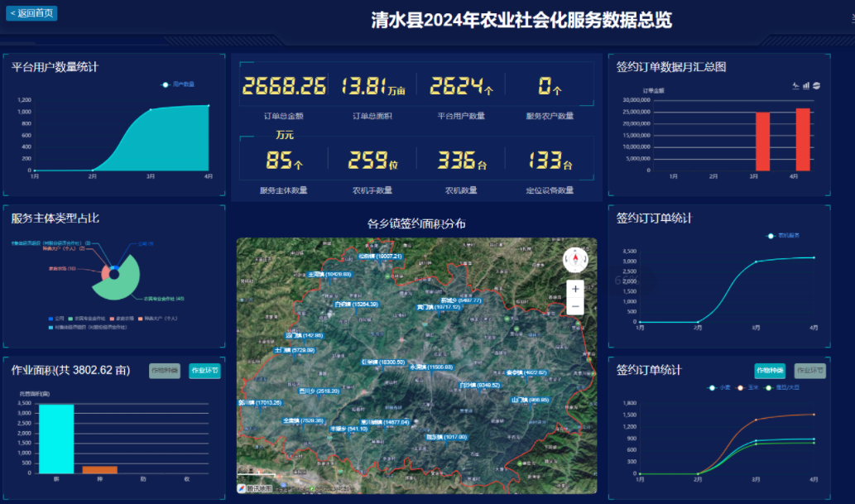The width and height of the screenshot is (855, 504).
Task: Select 作物种类 tab in 作业面积 panel
Action: click(x=165, y=371)
